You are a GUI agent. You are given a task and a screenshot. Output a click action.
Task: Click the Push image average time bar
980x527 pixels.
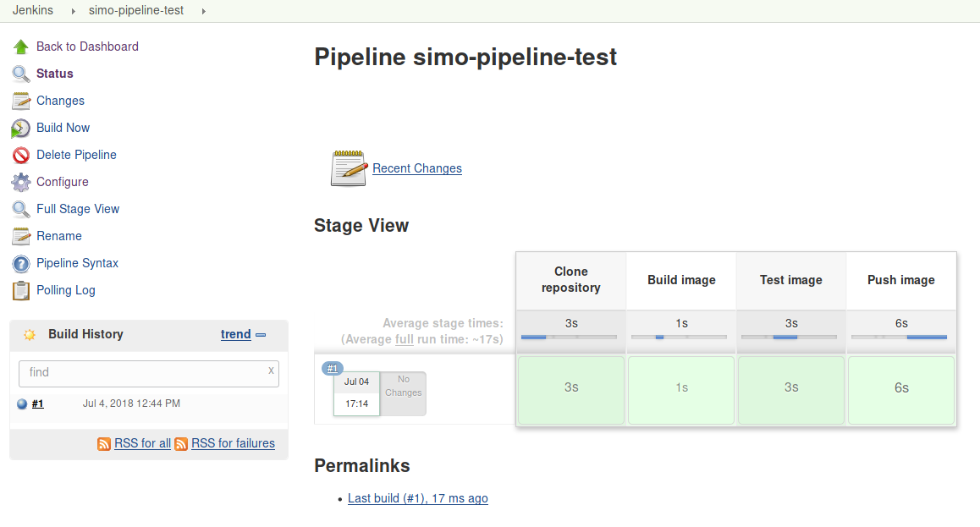(x=899, y=338)
